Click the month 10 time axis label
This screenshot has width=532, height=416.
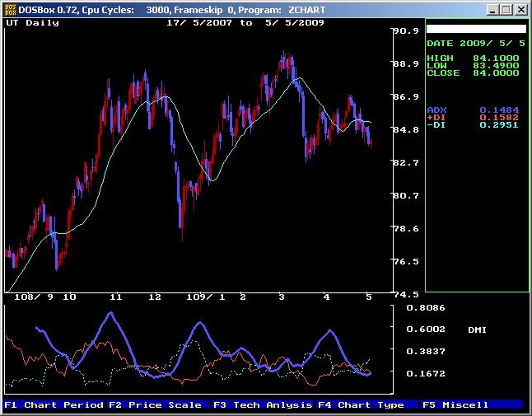pos(69,297)
